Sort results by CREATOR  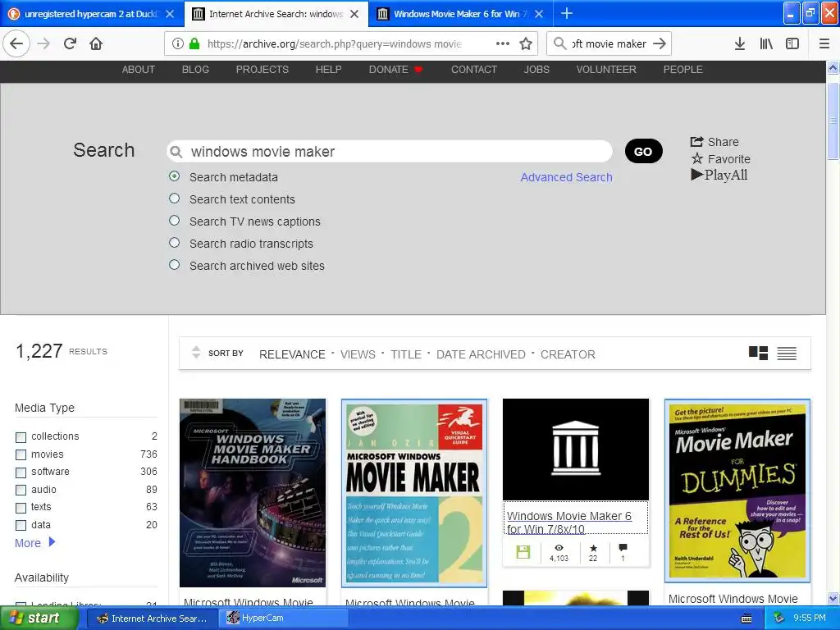[x=568, y=354]
